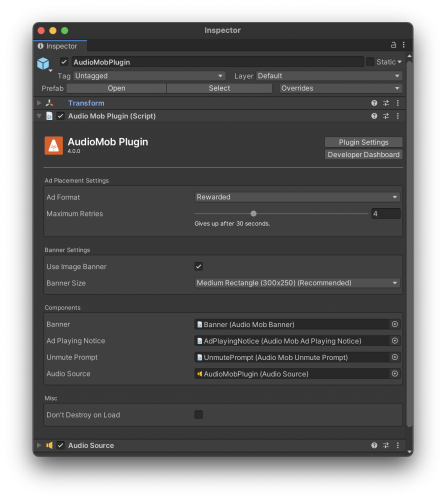Click the blue cube GameObject icon
Viewport: 446px width, 500px height.
[43, 63]
